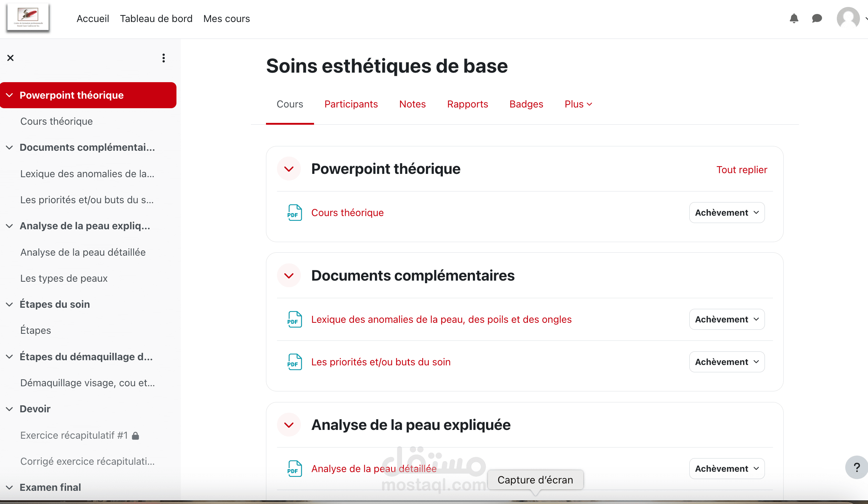Open the Achèvement dropdown for Cours théorique
The image size is (868, 504).
(x=727, y=213)
